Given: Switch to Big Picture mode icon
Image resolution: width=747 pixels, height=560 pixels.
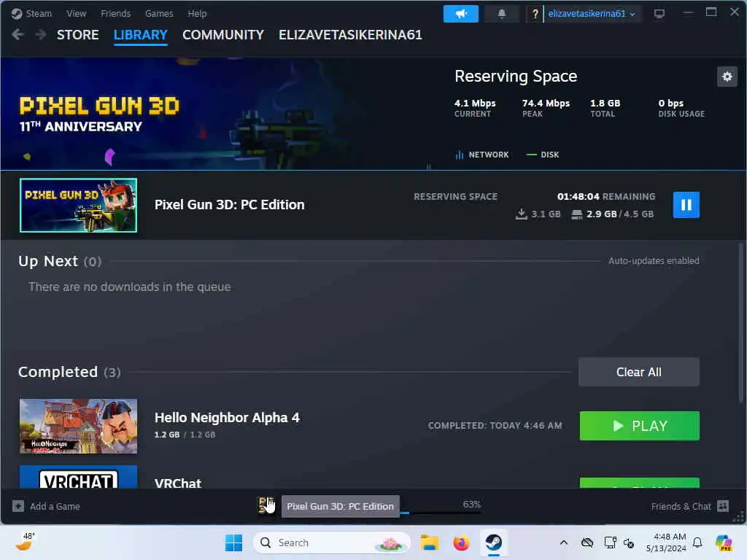Looking at the screenshot, I should pos(659,14).
